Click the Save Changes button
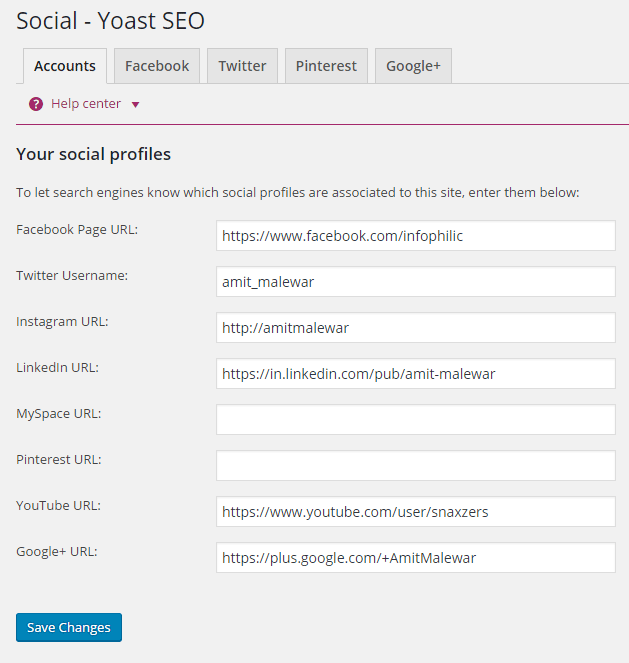Screen dimensions: 629x663 69,627
